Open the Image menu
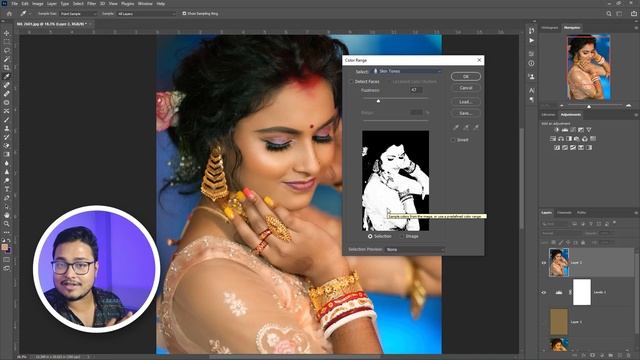 coord(38,4)
